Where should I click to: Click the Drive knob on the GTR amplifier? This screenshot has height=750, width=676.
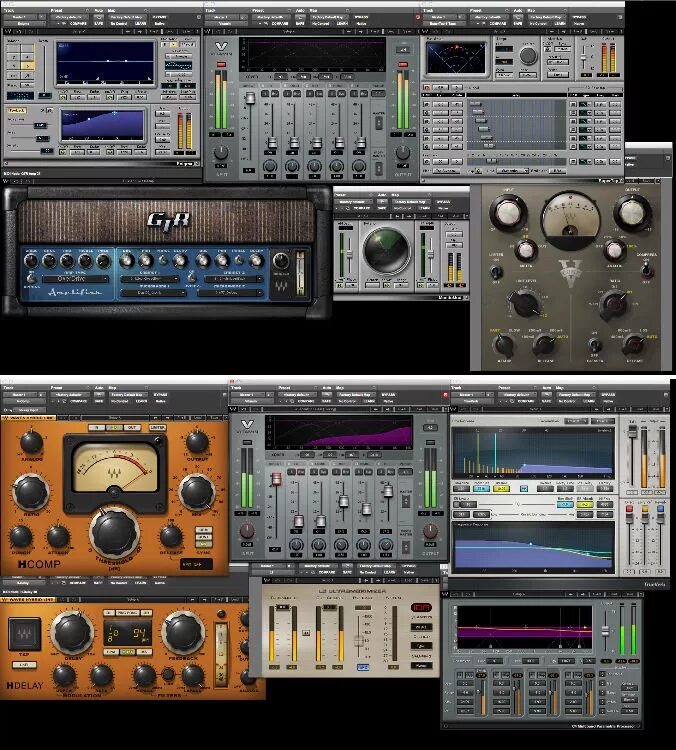[x=31, y=261]
